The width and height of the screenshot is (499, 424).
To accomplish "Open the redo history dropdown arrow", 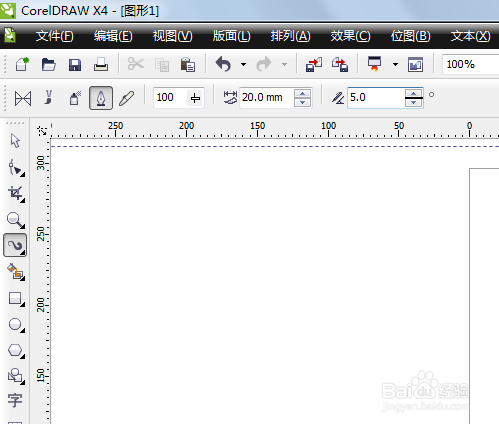I will [284, 64].
